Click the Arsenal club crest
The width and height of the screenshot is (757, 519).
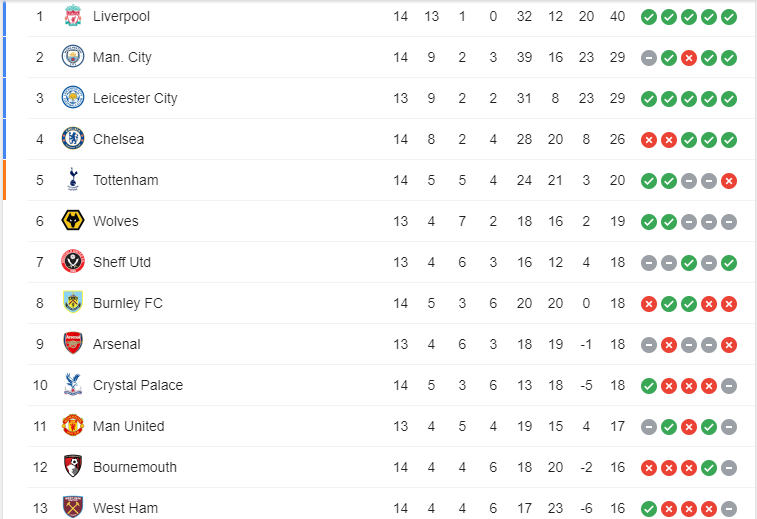[x=72, y=344]
